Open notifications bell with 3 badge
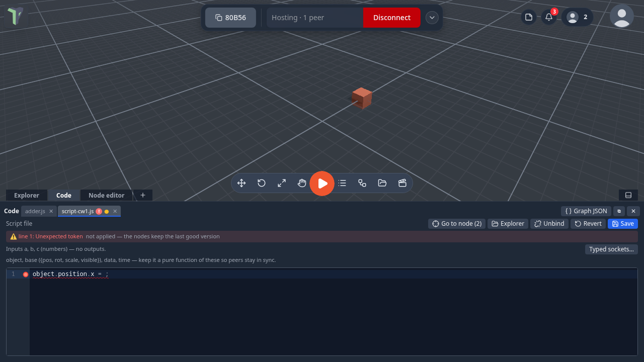Viewport: 644px width, 362px height. click(549, 17)
